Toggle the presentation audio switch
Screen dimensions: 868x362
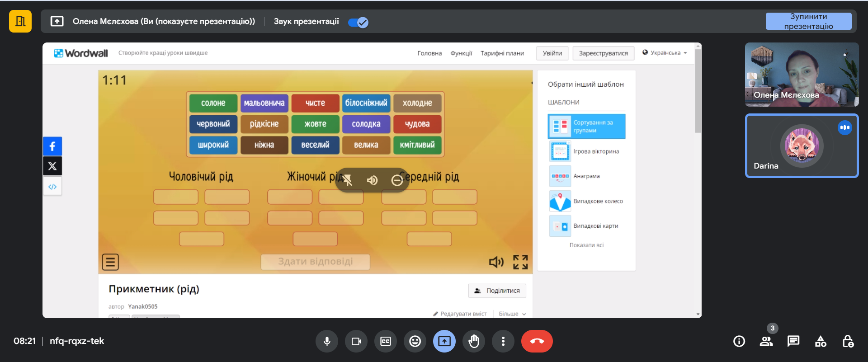[x=359, y=22]
